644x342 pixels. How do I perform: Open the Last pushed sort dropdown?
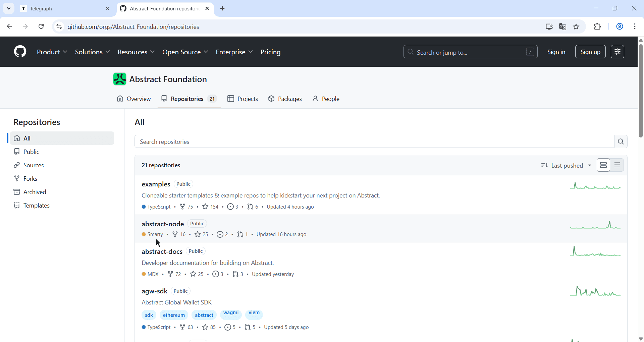click(x=566, y=165)
